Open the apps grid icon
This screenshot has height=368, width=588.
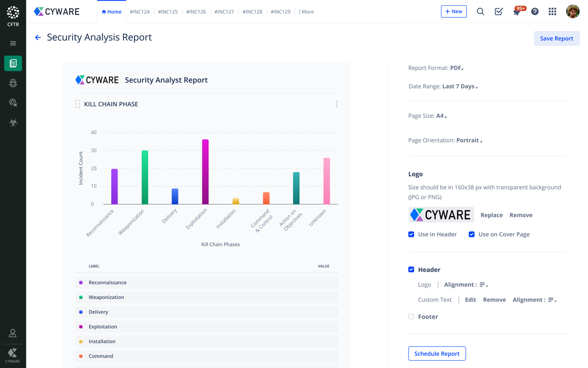tap(552, 12)
